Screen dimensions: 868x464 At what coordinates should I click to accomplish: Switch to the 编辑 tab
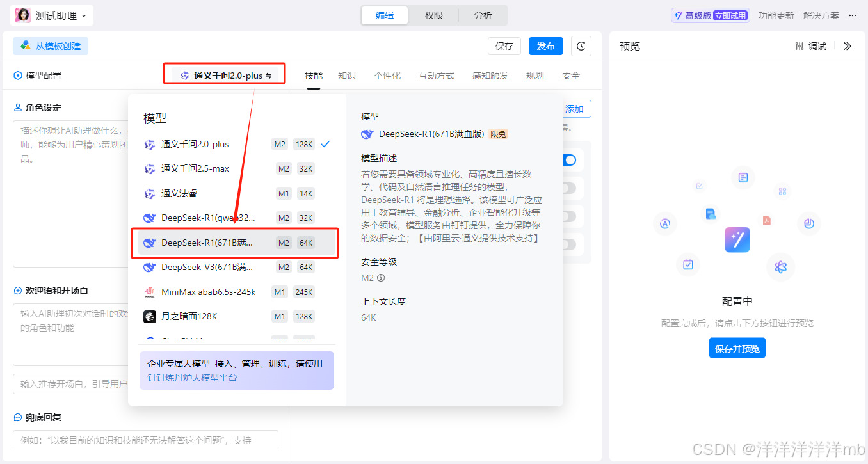click(x=385, y=15)
